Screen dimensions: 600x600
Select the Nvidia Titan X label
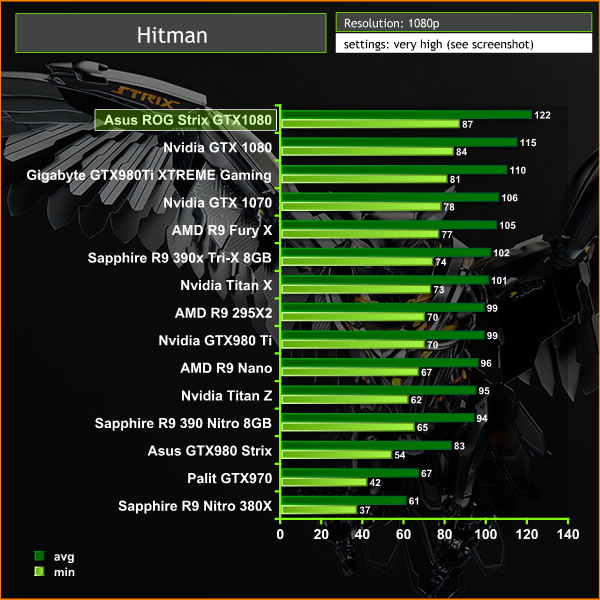226,285
